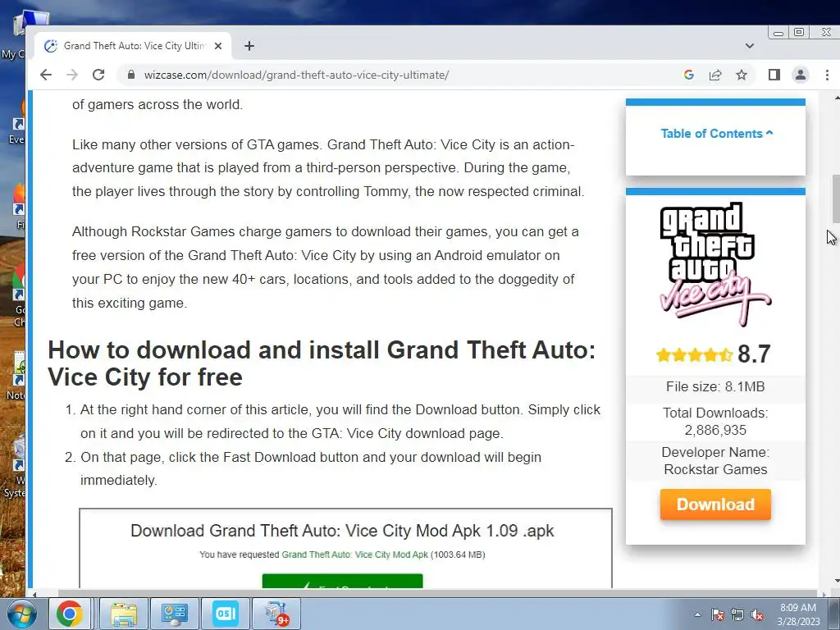Screen dimensions: 840x630
Task: Open Windows Explorer from taskbar
Action: (x=124, y=614)
